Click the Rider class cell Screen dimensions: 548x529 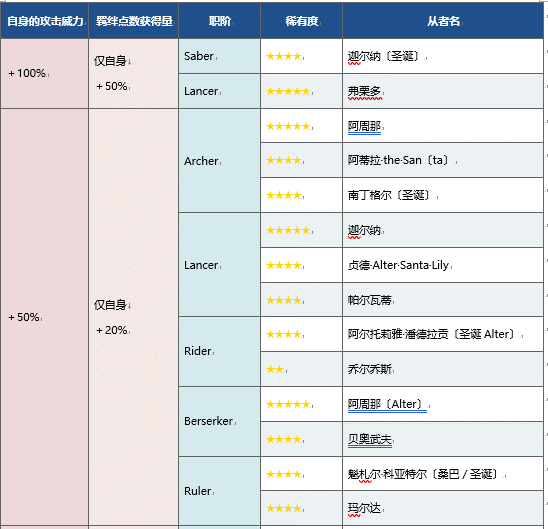(x=219, y=351)
